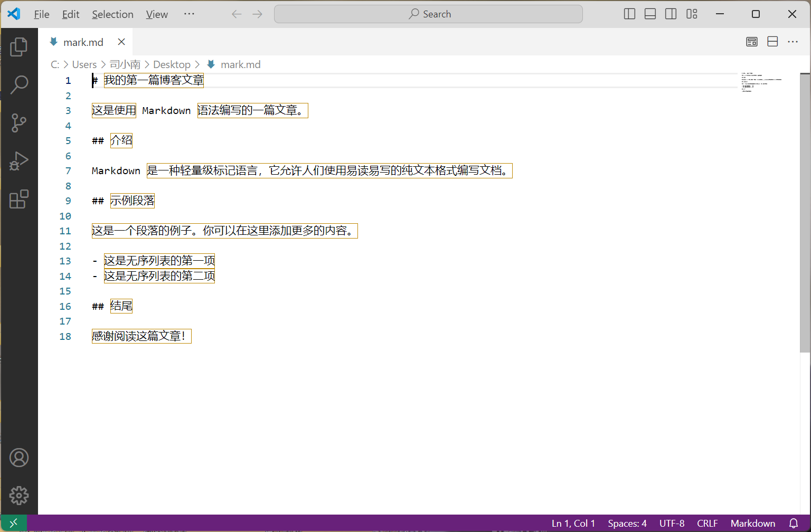The width and height of the screenshot is (811, 532).
Task: Open notifications bell in status bar
Action: [x=794, y=523]
